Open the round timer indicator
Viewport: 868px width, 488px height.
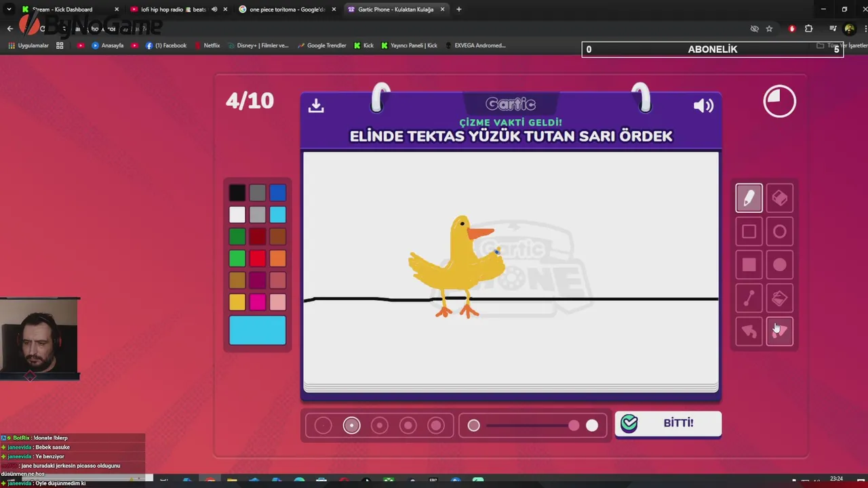pos(779,101)
